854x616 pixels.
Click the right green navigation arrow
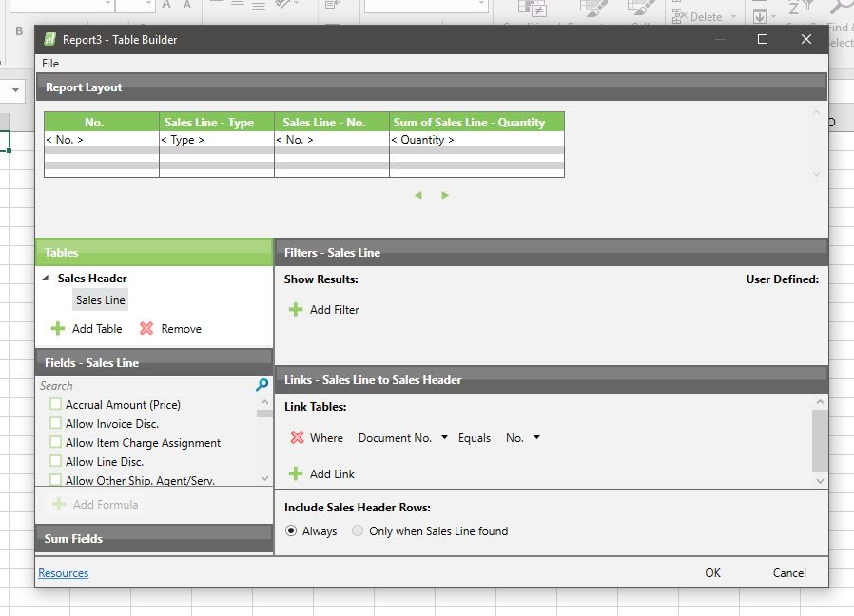(x=445, y=194)
